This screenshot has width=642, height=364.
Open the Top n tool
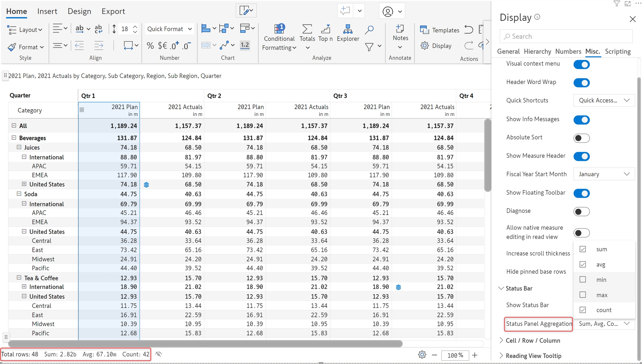click(325, 29)
